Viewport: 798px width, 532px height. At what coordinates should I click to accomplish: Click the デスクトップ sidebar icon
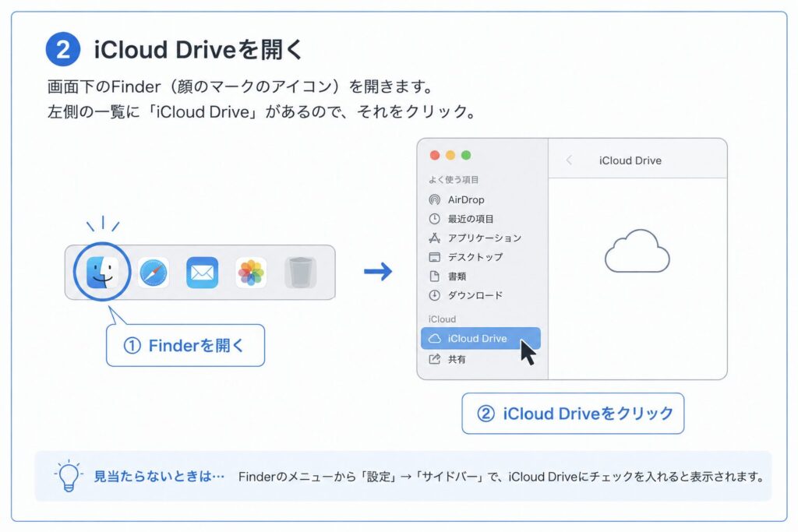[x=434, y=257]
